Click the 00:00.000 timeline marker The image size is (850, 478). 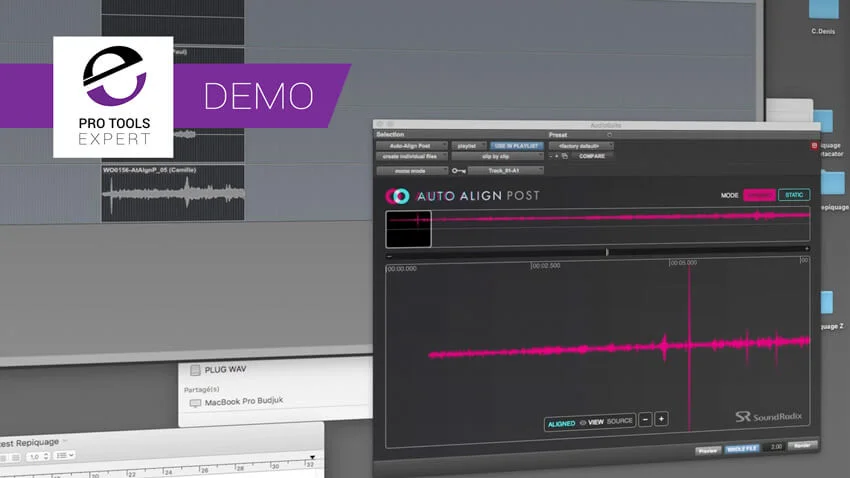[x=401, y=269]
